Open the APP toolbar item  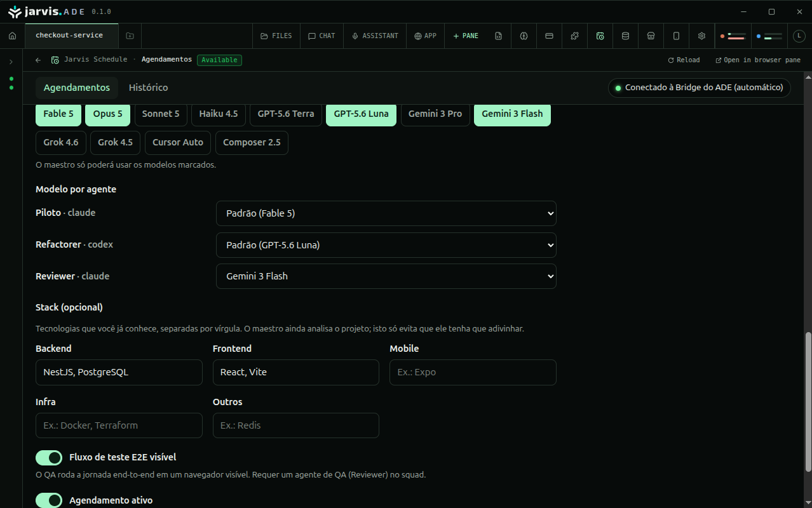coord(426,36)
